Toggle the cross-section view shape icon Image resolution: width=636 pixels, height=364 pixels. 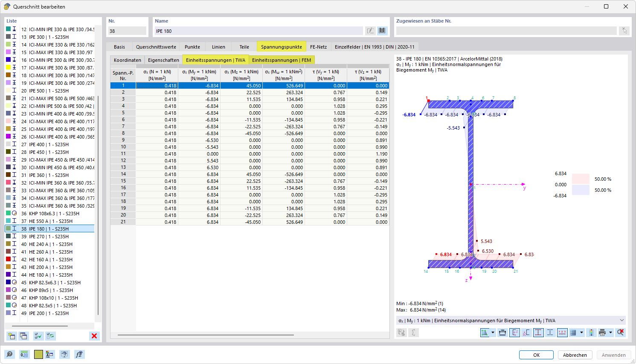click(x=485, y=332)
